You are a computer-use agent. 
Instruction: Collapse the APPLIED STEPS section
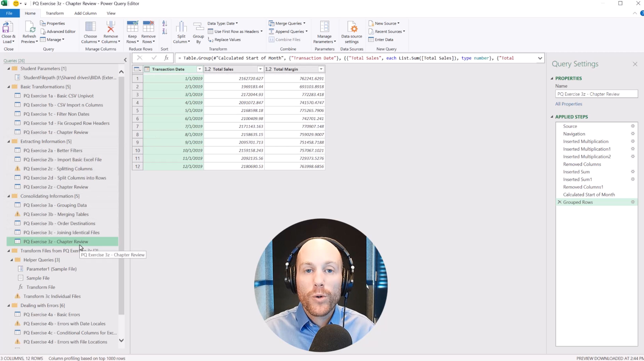pyautogui.click(x=552, y=117)
